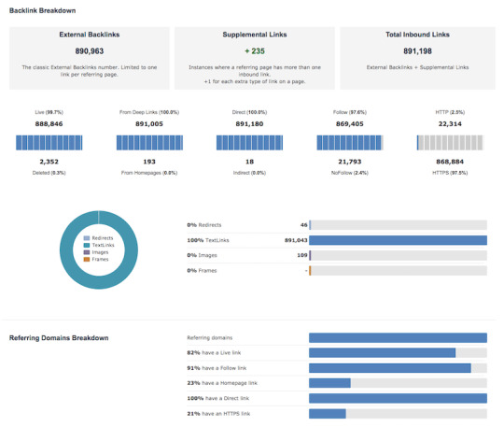
Task: Click the Deleted (0.3%) label
Action: coord(49,173)
